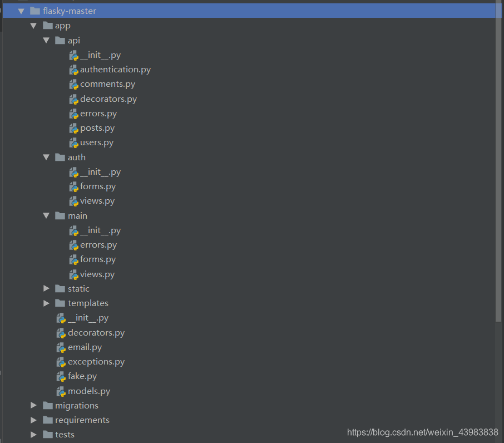Viewport: 504px width, 443px height.
Task: Open views.py inside main folder
Action: 97,274
